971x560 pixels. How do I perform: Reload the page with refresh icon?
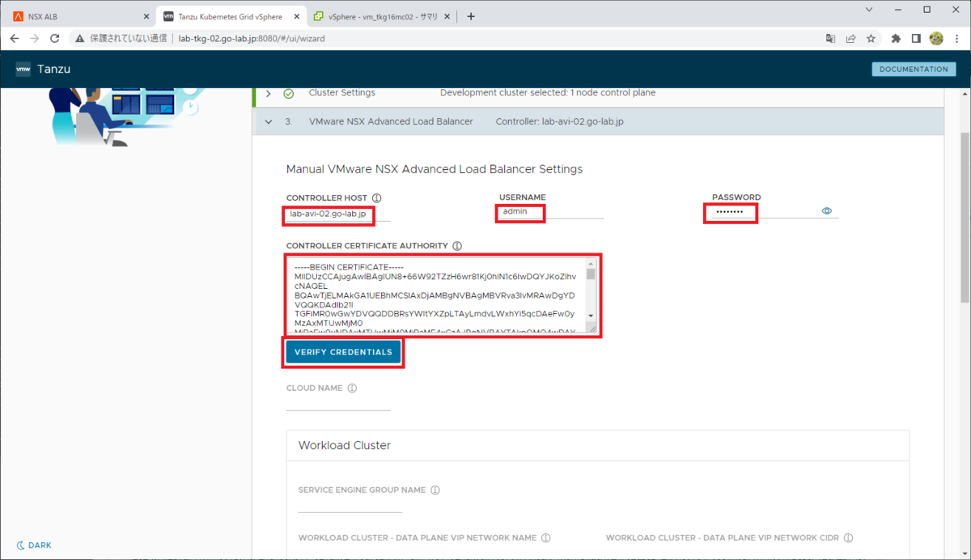point(55,38)
